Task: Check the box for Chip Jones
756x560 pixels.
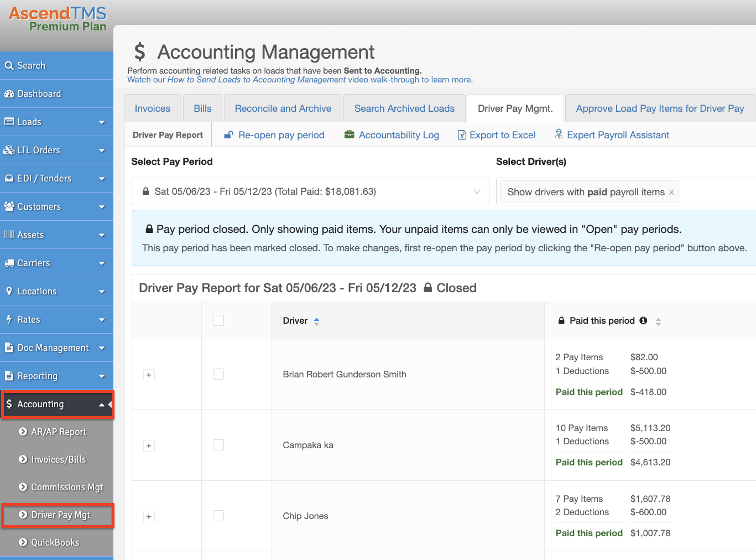Action: tap(218, 516)
